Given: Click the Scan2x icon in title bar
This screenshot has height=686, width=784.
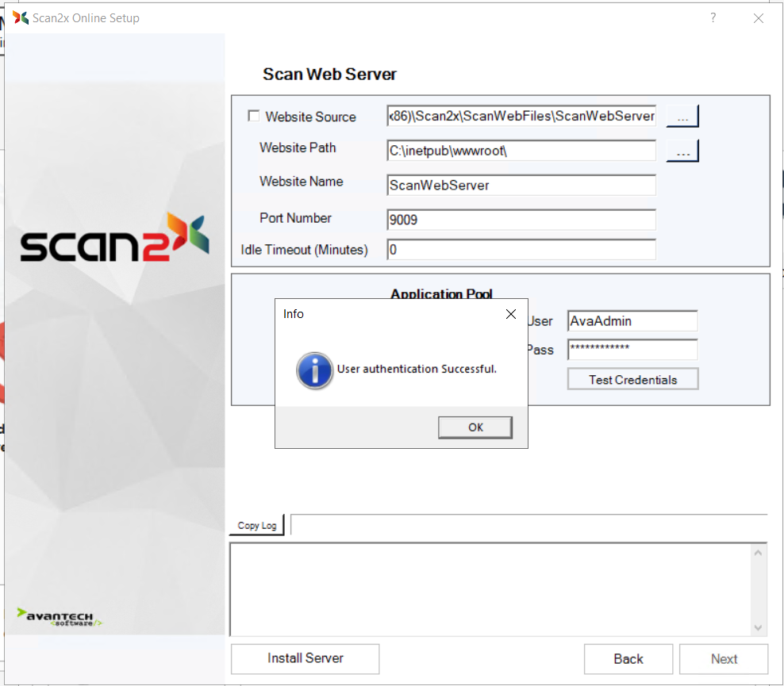Looking at the screenshot, I should point(21,17).
